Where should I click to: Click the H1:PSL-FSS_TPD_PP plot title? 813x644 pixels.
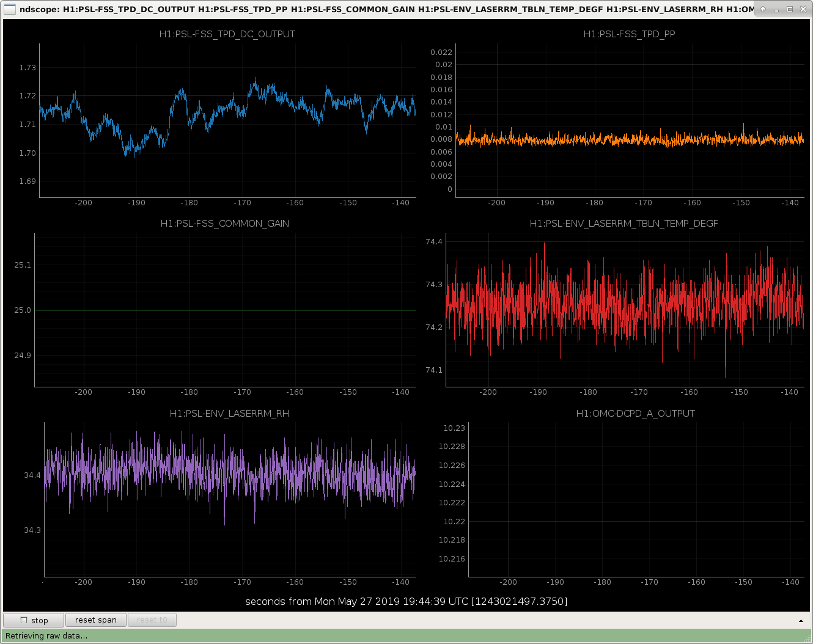point(630,34)
